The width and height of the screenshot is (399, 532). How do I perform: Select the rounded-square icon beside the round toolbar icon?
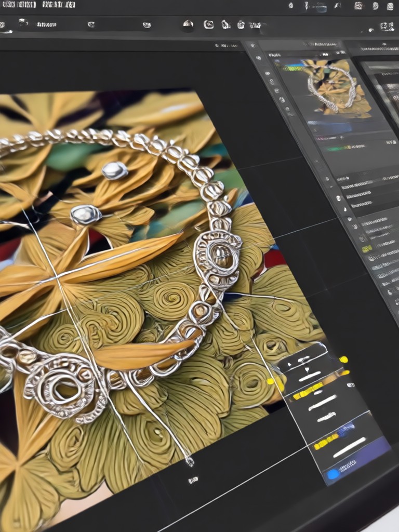pos(208,24)
